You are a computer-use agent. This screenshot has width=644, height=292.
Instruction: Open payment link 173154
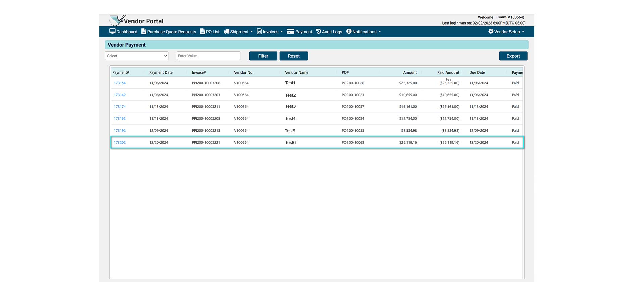(x=120, y=83)
